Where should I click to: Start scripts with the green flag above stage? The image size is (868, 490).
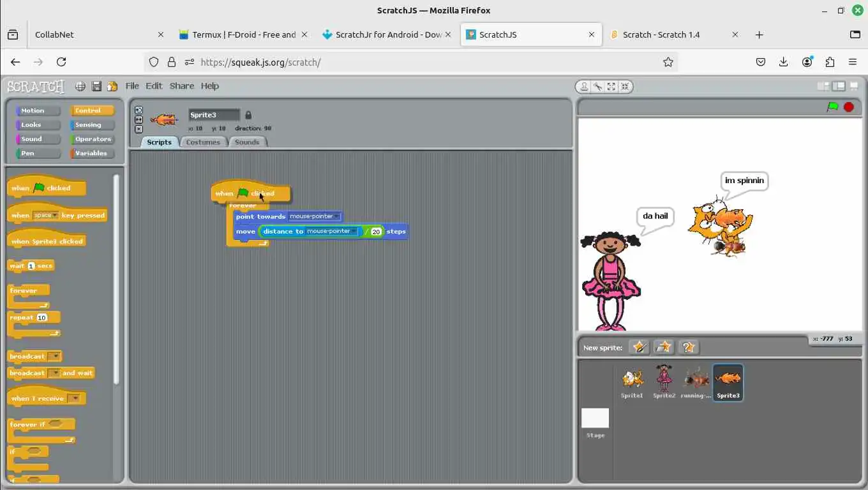832,107
